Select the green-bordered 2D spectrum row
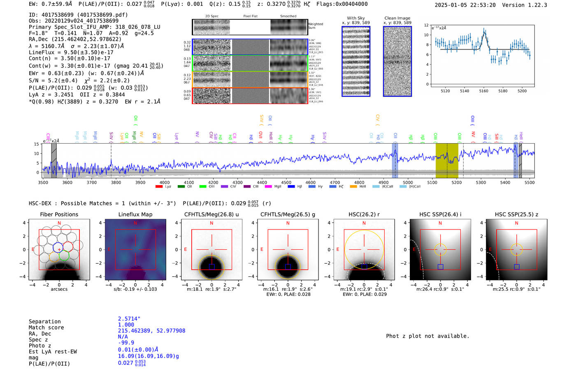Screen dimensions: 576x392 (250, 63)
